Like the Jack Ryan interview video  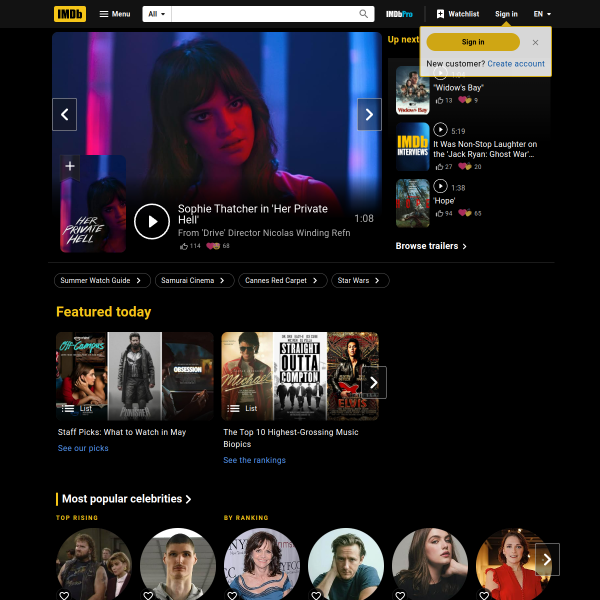click(x=444, y=167)
